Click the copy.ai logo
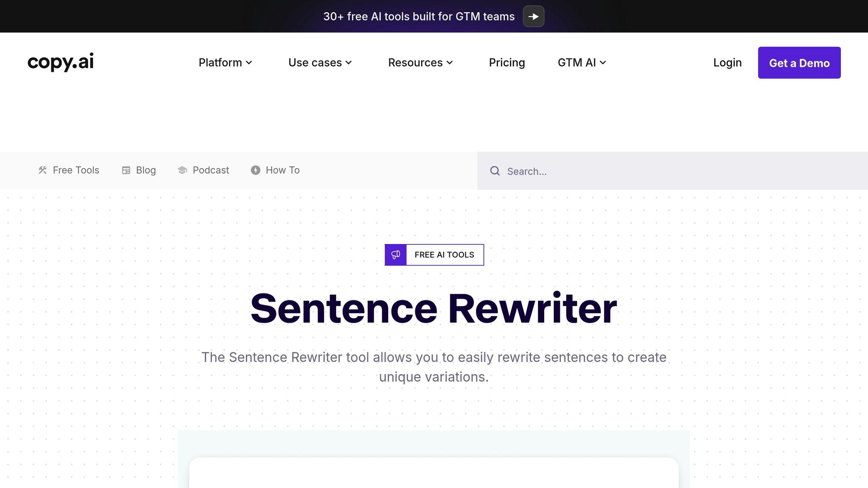 coord(61,62)
